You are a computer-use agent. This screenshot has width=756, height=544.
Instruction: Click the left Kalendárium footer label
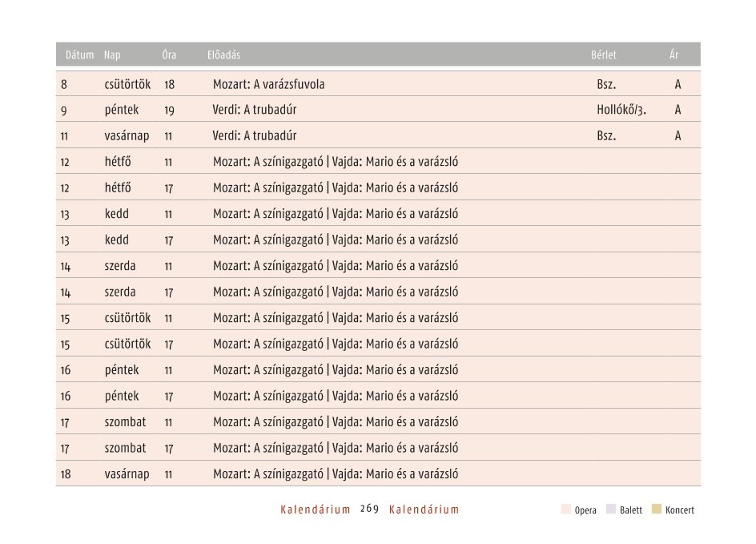pos(316,510)
